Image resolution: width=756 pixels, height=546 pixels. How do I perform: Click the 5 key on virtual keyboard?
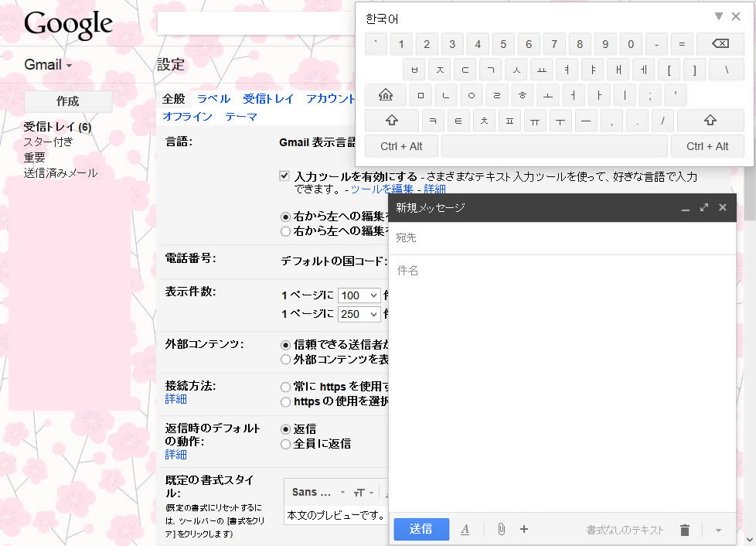pos(503,44)
